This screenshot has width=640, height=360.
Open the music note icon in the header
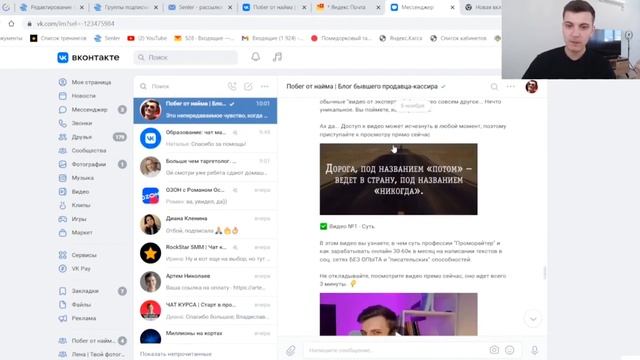(277, 57)
